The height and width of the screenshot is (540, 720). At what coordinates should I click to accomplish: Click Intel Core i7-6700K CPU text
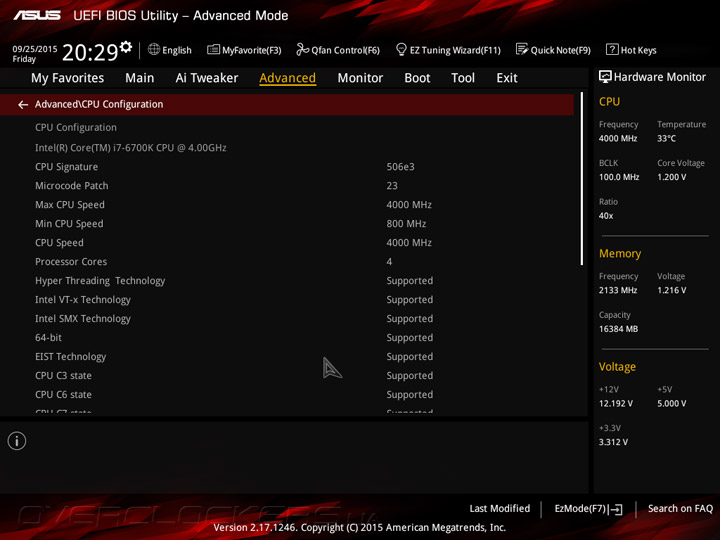(x=131, y=148)
